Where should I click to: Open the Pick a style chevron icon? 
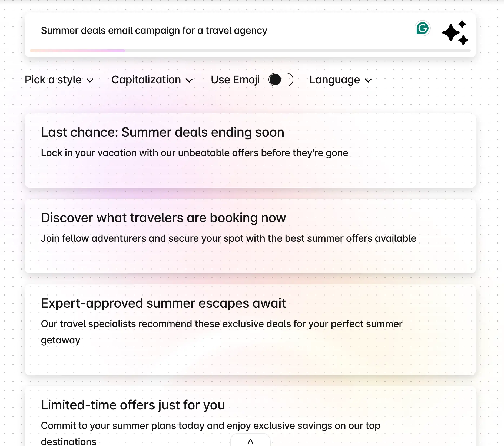tap(90, 80)
